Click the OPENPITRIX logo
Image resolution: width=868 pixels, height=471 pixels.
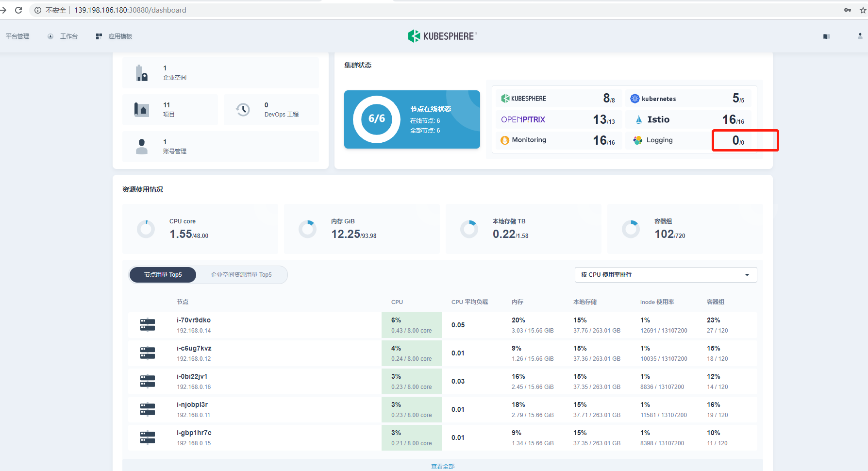pos(523,119)
